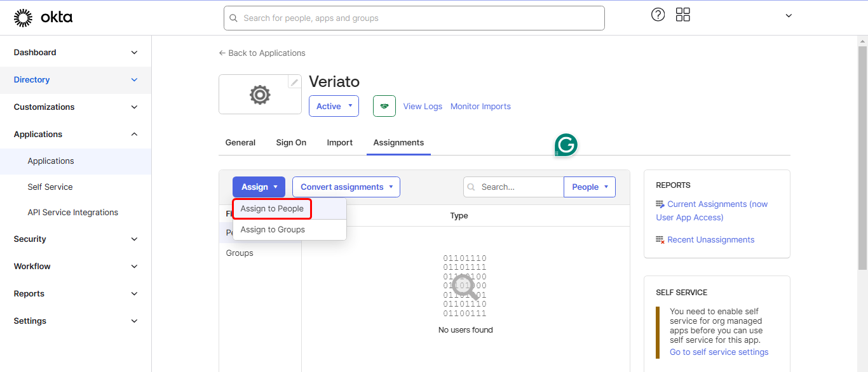Switch to the General tab
Screen dimensions: 868x372
click(x=240, y=143)
